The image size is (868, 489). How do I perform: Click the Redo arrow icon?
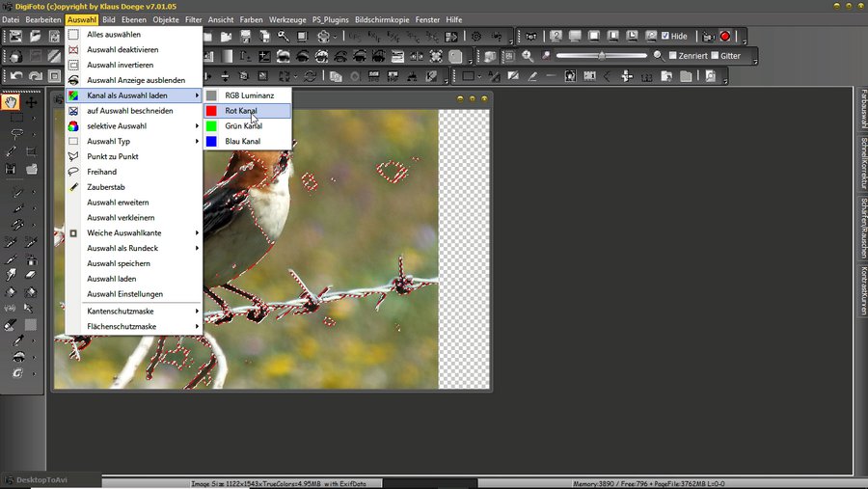(36, 76)
